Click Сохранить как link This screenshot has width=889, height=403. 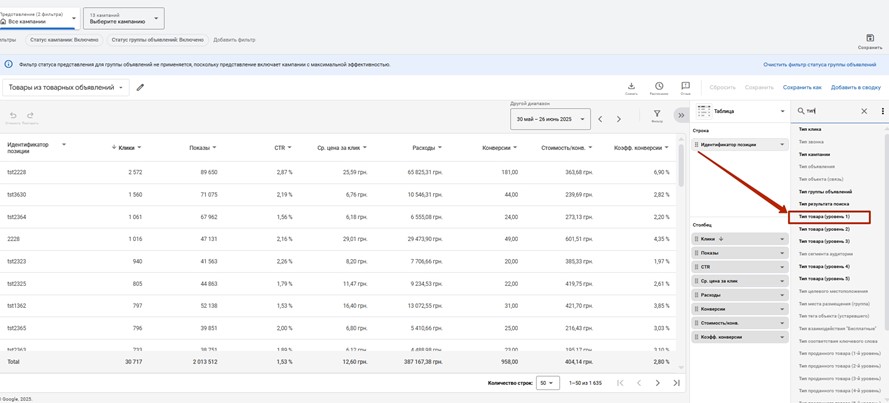point(802,87)
